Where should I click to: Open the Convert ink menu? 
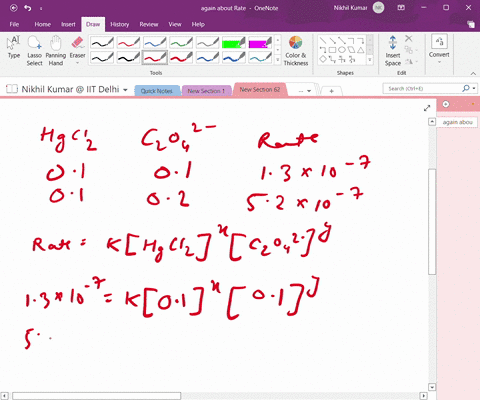click(439, 50)
